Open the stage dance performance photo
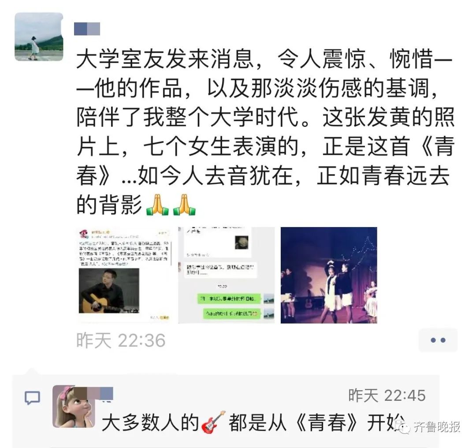 pos(329,275)
